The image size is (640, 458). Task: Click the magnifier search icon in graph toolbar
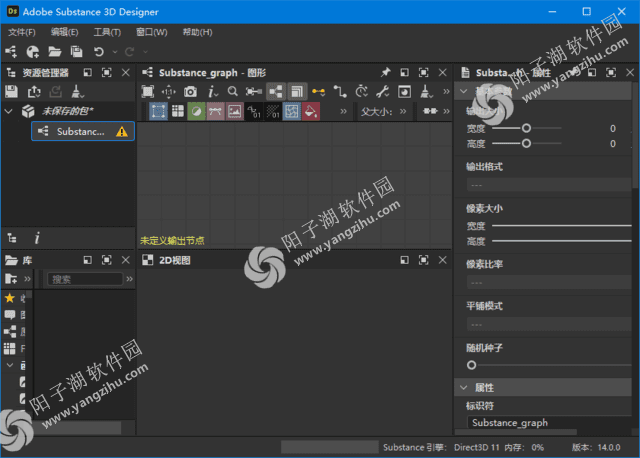[x=233, y=91]
